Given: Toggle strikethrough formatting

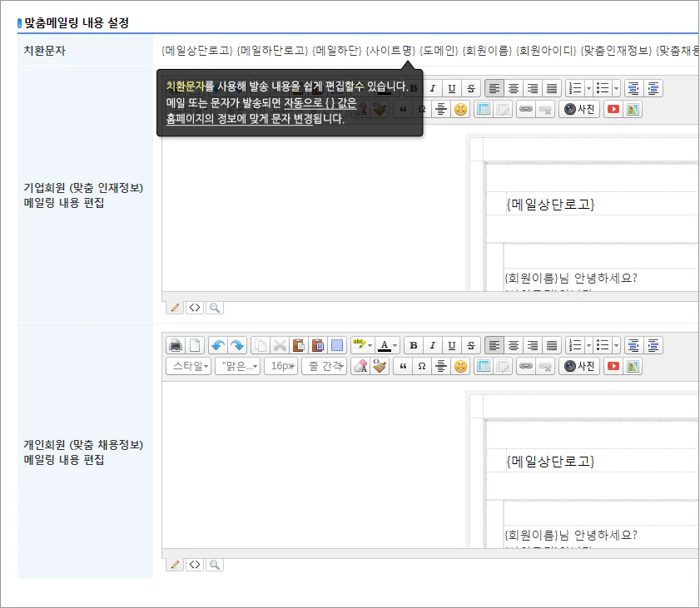Looking at the screenshot, I should 472,345.
